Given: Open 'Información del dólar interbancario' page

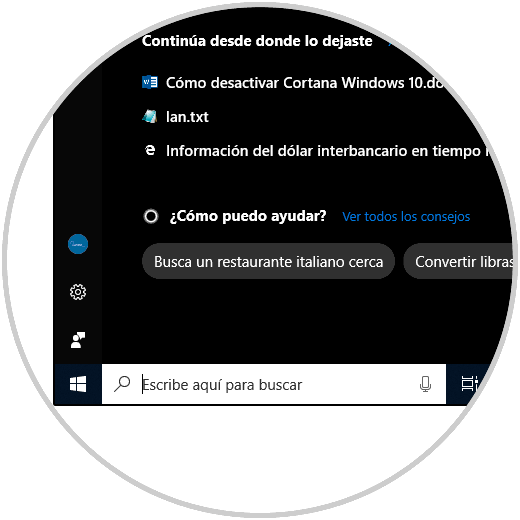Looking at the screenshot, I should coord(328,151).
